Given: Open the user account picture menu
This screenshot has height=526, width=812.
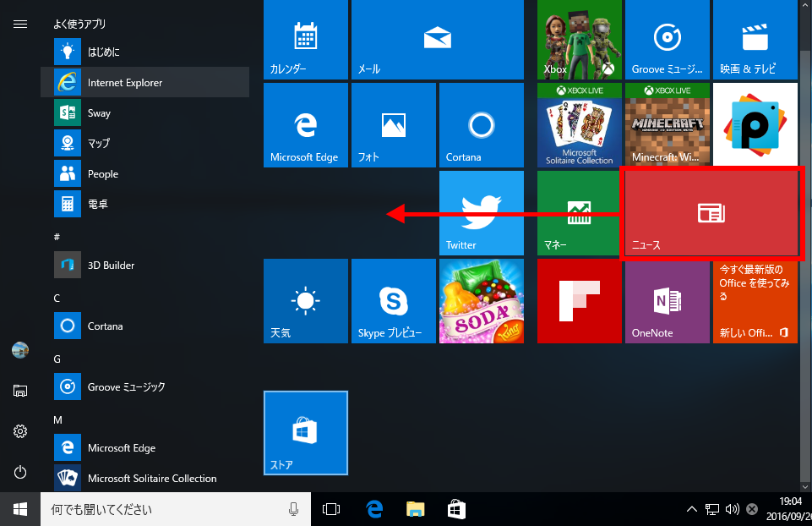Looking at the screenshot, I should click(x=20, y=350).
